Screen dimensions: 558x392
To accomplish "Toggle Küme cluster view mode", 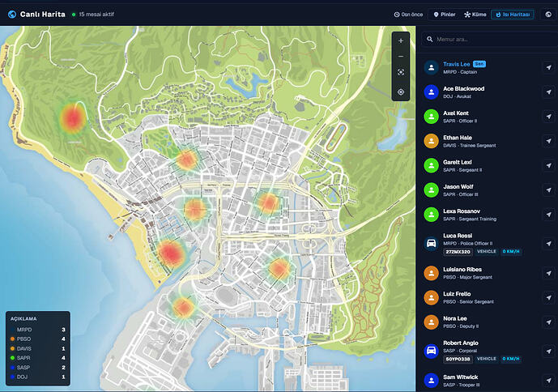I will pyautogui.click(x=475, y=15).
